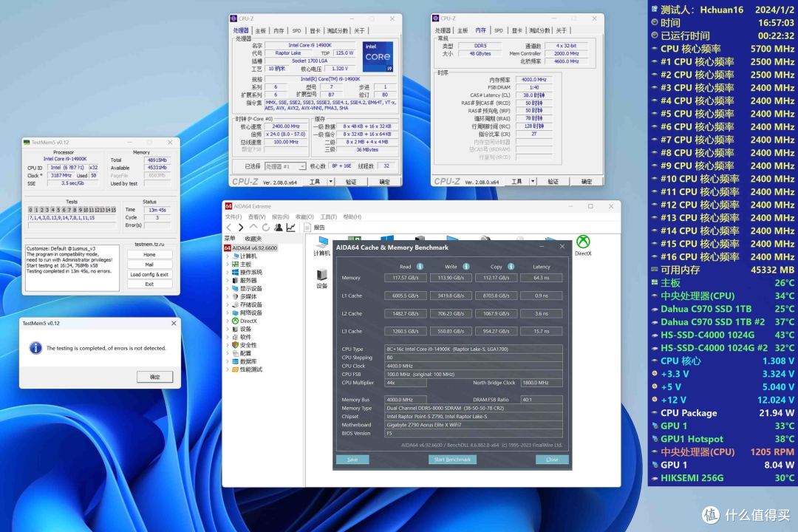
Task: Click the AIDA64 refresh toolbar icon
Action: 266,228
